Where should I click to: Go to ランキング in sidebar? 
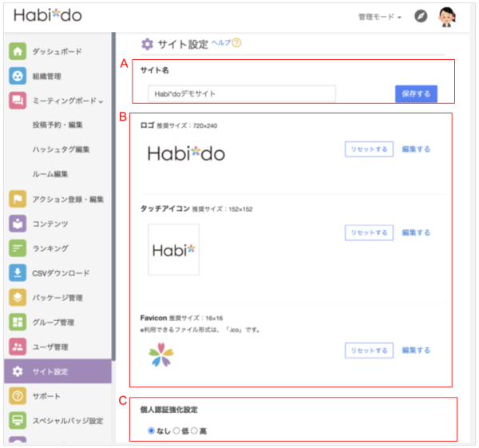click(50, 248)
